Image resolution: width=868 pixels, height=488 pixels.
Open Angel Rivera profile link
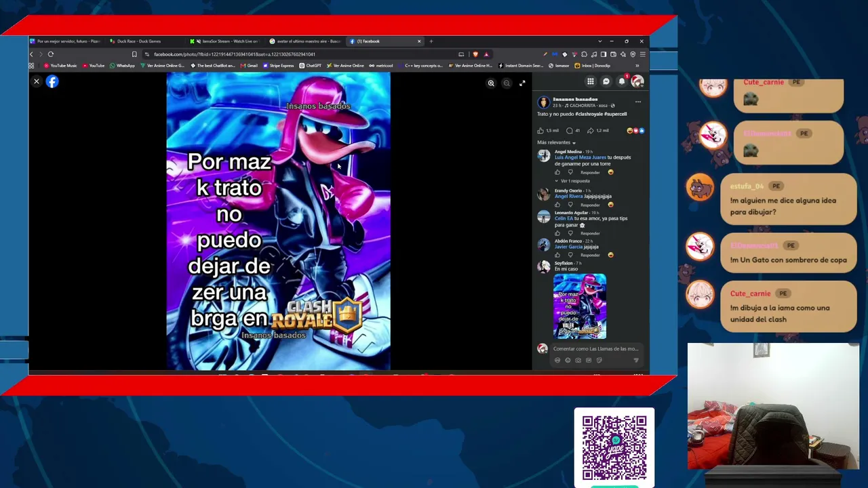point(568,197)
